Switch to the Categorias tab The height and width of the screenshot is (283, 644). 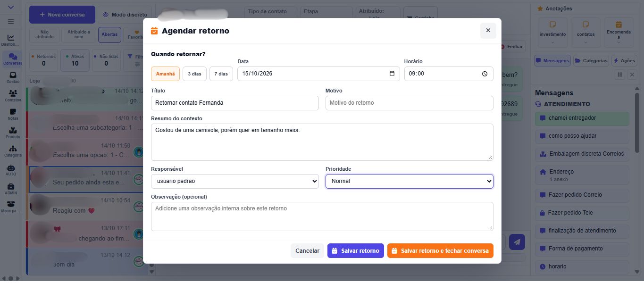coord(591,60)
